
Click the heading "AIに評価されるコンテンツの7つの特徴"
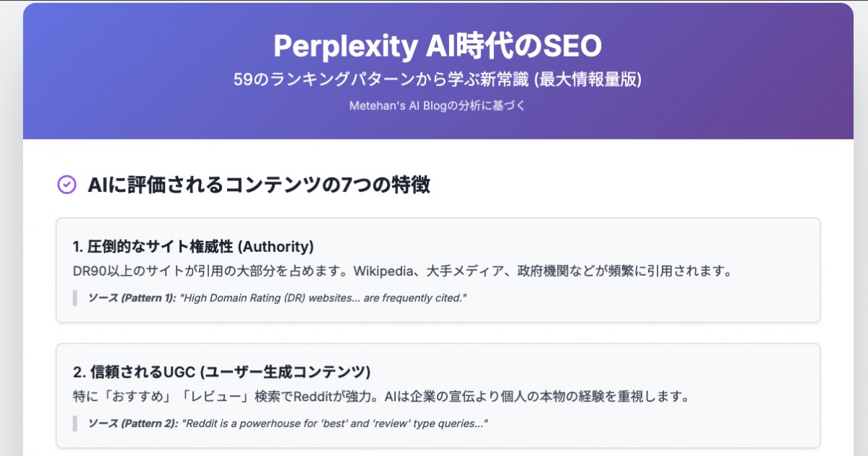tap(259, 185)
